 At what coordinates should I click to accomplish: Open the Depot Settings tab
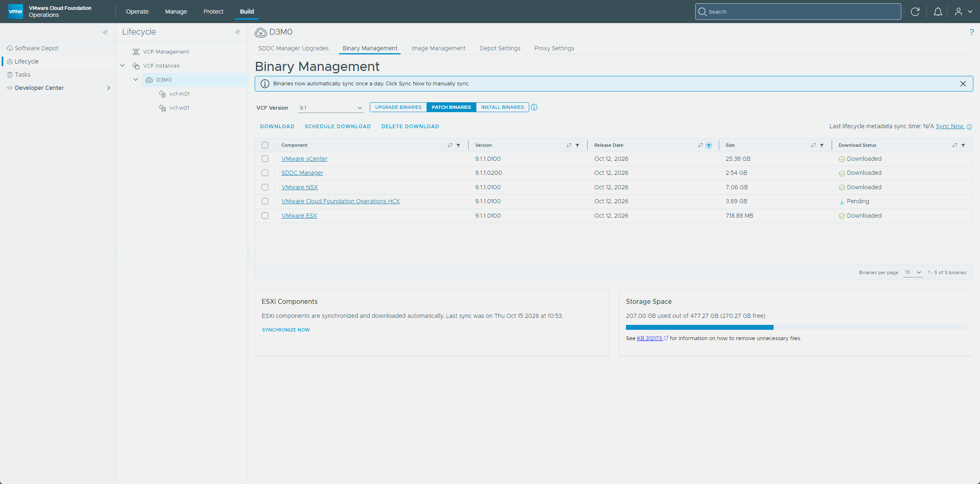pos(500,48)
